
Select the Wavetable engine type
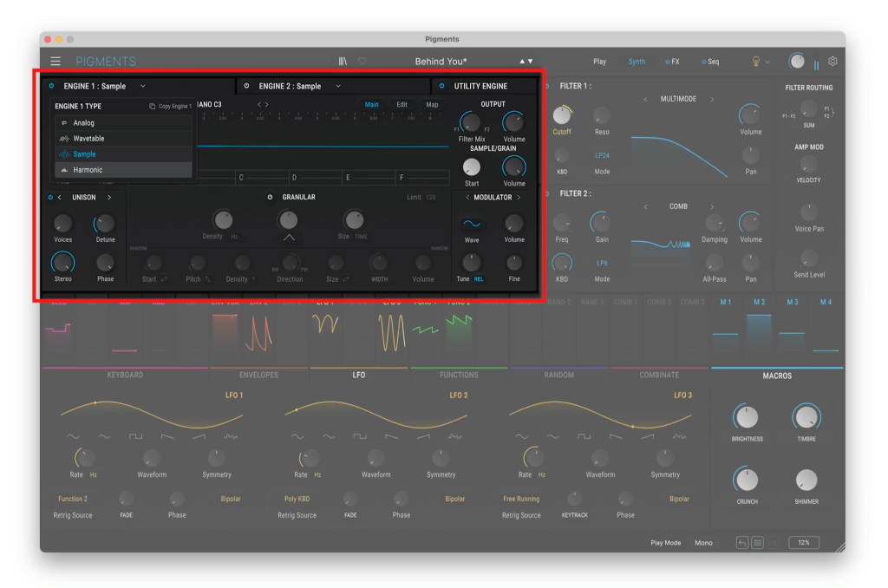coord(123,139)
